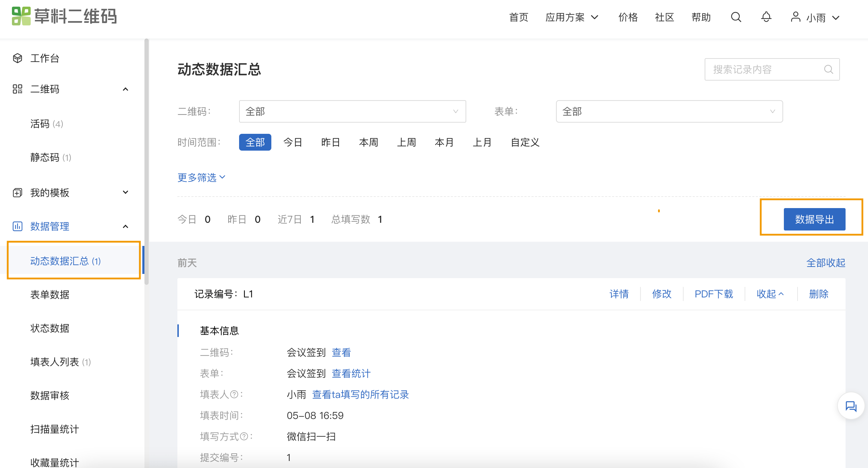Image resolution: width=868 pixels, height=468 pixels.
Task: Click the 数据管理 chart icon
Action: point(18,226)
